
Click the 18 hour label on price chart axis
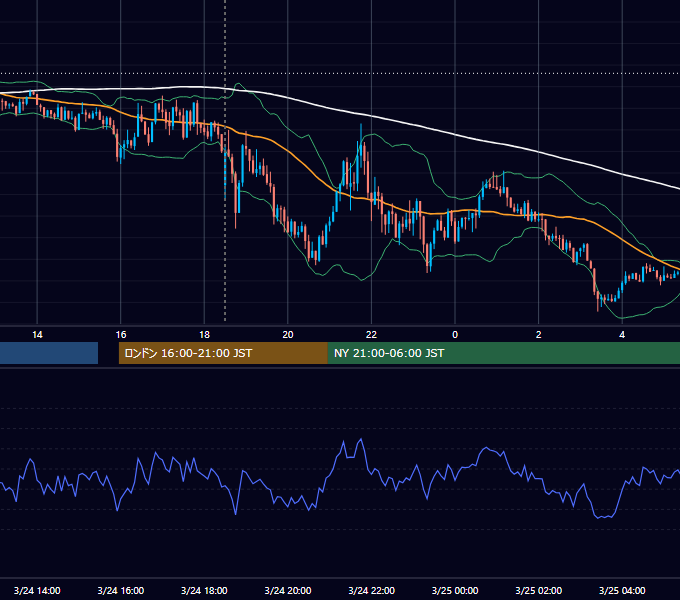coord(204,335)
